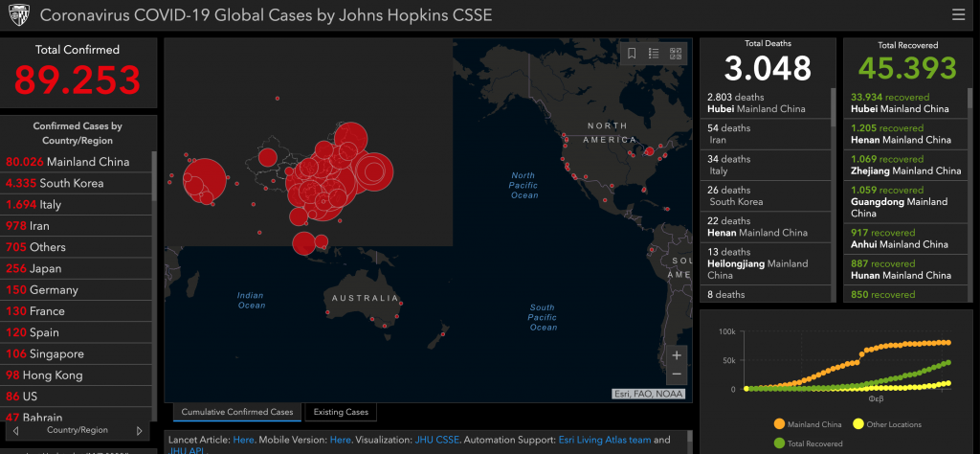Switch to Cumulative Confirmed Cases tab
Image resolution: width=980 pixels, height=454 pixels.
[237, 412]
